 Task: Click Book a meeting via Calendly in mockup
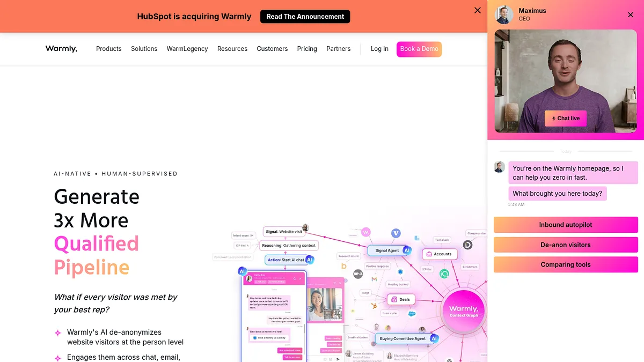click(269, 338)
